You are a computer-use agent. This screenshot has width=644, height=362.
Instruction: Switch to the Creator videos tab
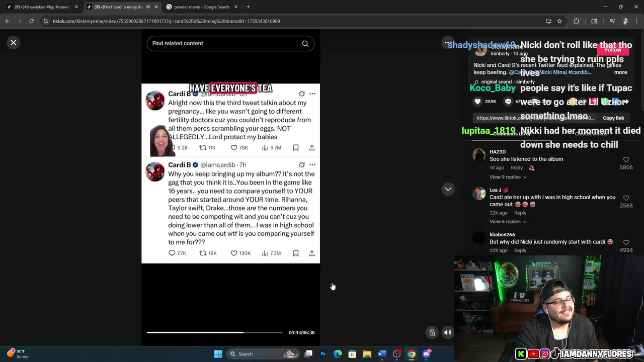click(x=591, y=134)
